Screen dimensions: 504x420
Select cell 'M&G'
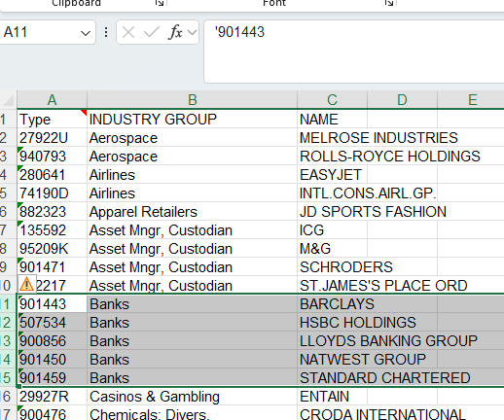332,249
